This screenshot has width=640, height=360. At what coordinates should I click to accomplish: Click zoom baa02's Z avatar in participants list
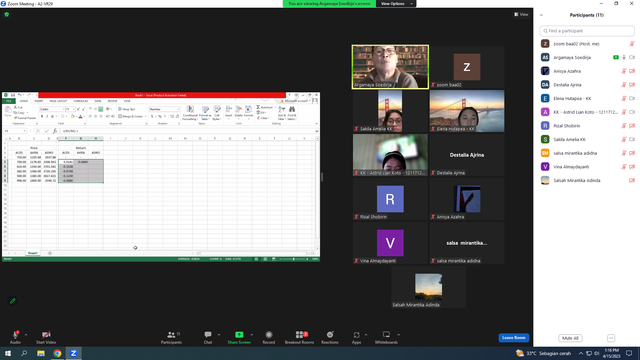coord(545,44)
